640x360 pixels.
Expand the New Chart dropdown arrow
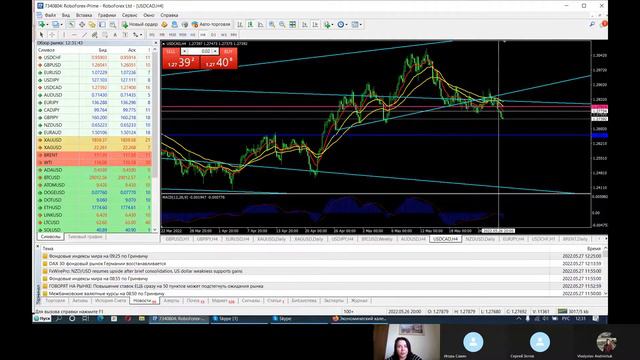point(47,24)
